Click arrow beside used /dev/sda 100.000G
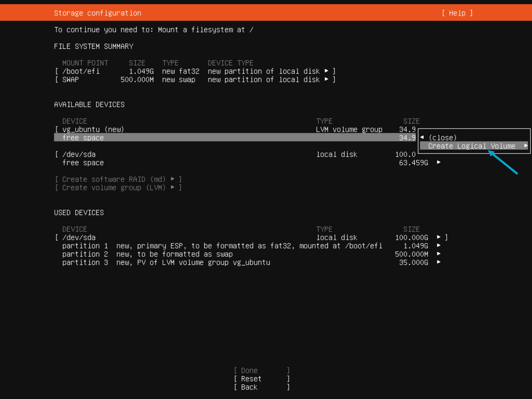The height and width of the screenshot is (399, 532). (438, 237)
